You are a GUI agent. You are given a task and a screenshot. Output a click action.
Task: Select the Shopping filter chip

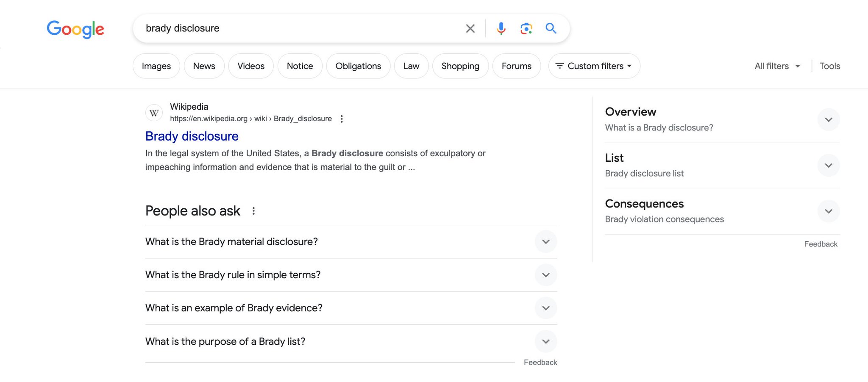pos(460,66)
